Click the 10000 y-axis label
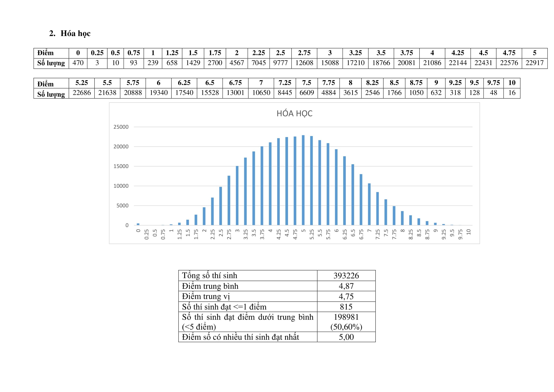 pos(121,186)
